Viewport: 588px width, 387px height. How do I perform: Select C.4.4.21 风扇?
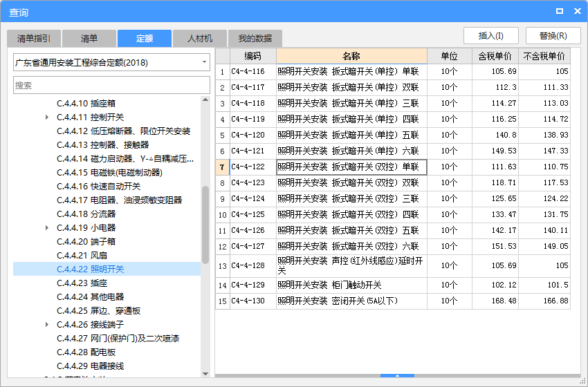coord(82,256)
